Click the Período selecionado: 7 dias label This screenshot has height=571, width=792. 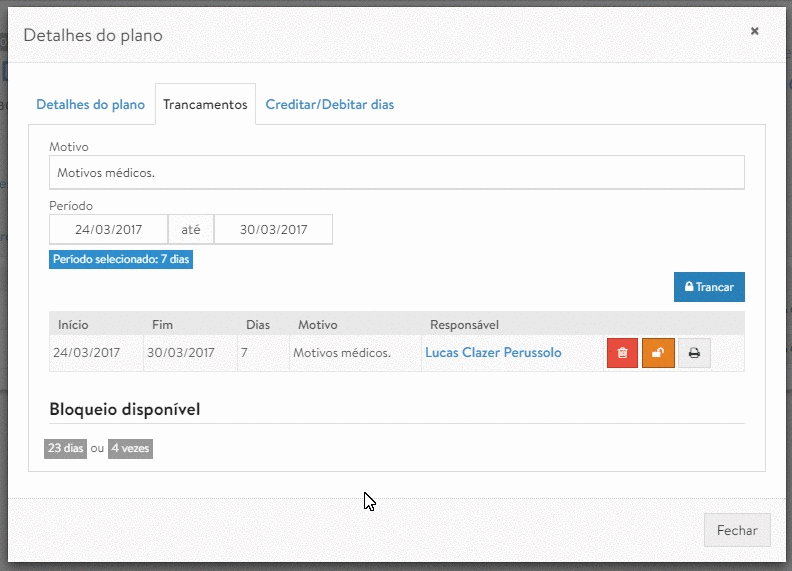click(x=120, y=260)
